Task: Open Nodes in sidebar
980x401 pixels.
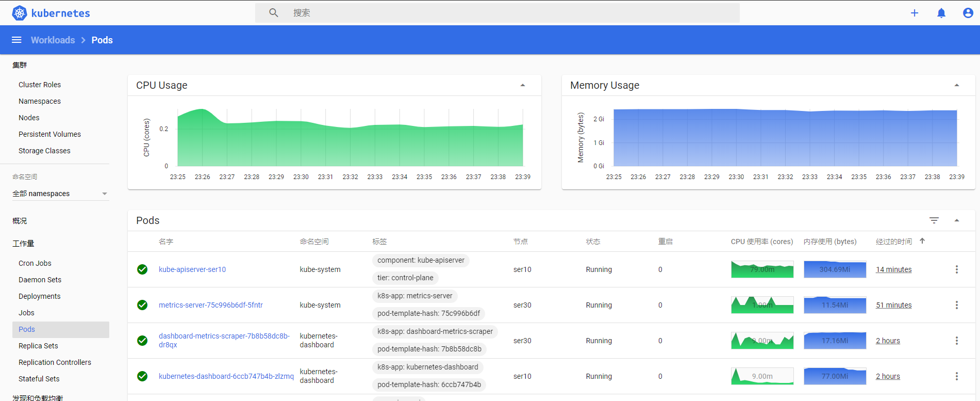Action: coord(29,118)
